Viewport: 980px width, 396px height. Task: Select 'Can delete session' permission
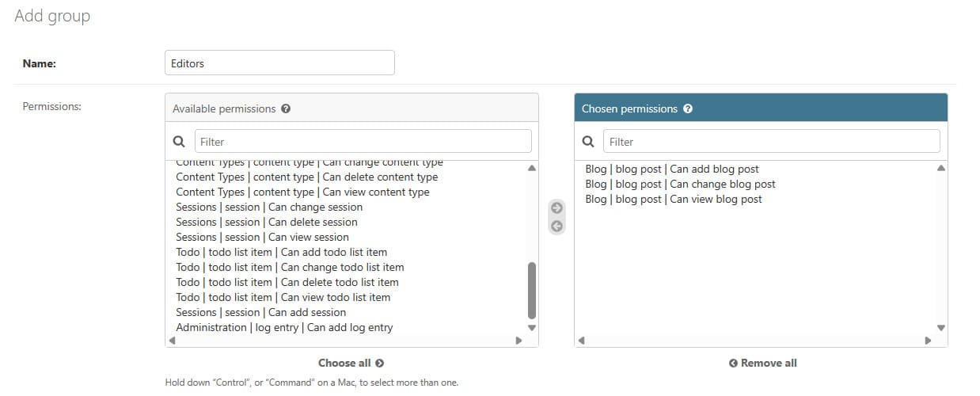(x=267, y=222)
